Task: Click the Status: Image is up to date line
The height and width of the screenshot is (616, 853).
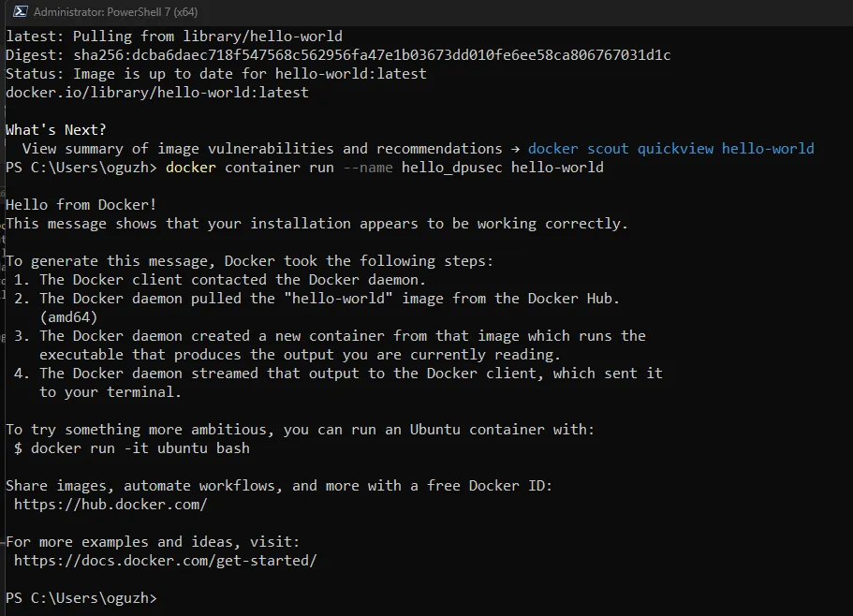Action: pyautogui.click(x=216, y=74)
